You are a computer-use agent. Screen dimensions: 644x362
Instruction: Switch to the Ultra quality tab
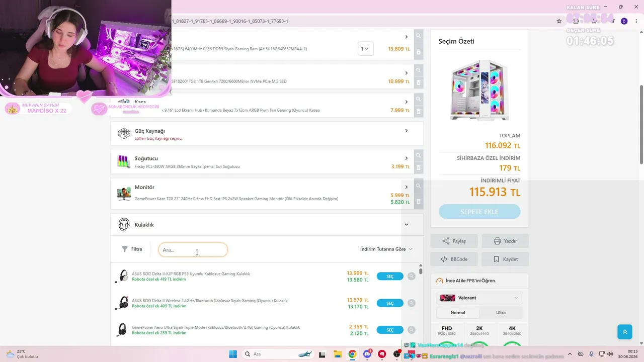501,312
